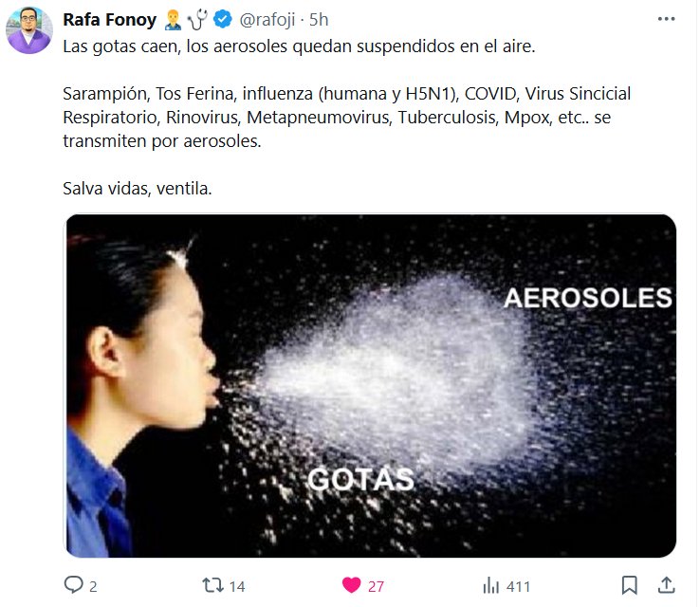Click the health worker emoji beside name
The height and width of the screenshot is (607, 700).
[x=173, y=20]
